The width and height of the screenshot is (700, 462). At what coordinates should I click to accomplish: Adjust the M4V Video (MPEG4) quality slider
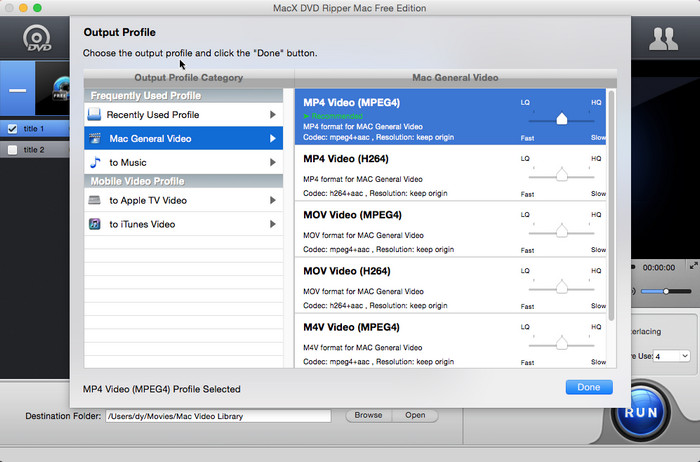pyautogui.click(x=562, y=344)
